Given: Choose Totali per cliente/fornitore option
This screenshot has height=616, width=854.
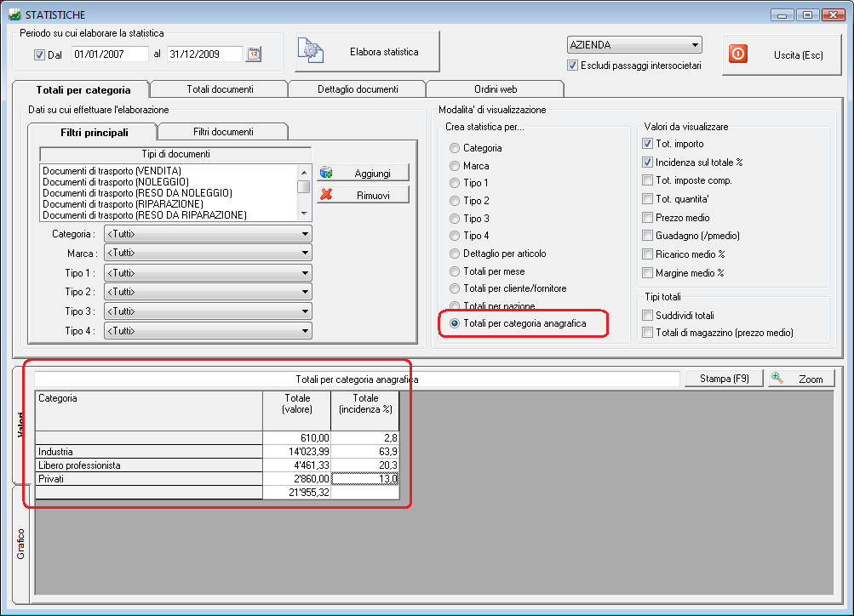Looking at the screenshot, I should (x=454, y=288).
